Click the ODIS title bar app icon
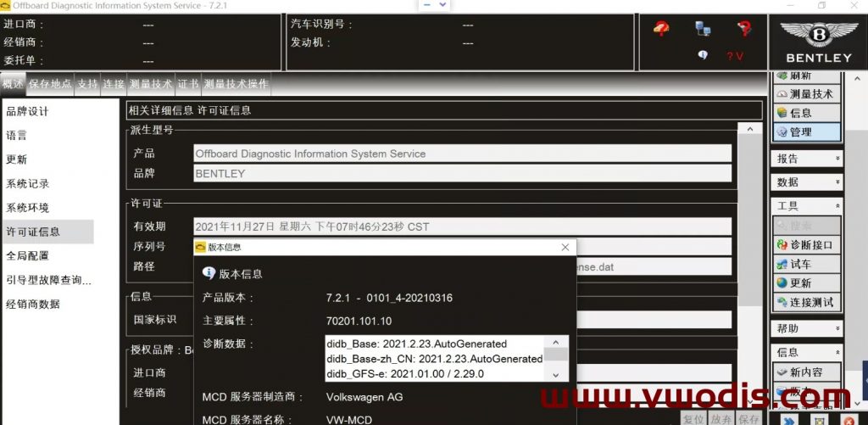Viewport: 868px width, 425px height. pos(5,6)
